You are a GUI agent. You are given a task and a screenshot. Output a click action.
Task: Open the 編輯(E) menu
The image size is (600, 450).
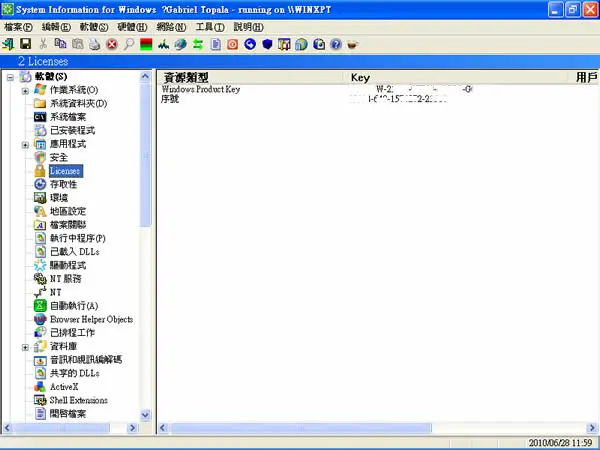[x=56, y=27]
